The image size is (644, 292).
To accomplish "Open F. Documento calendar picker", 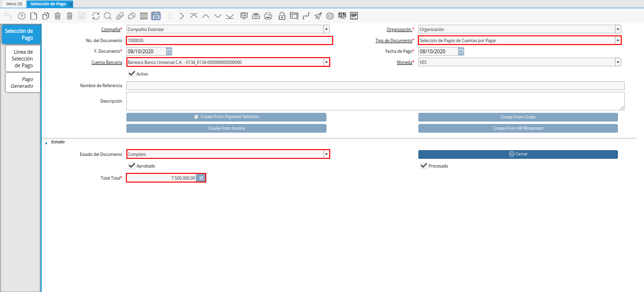I will pos(169,51).
